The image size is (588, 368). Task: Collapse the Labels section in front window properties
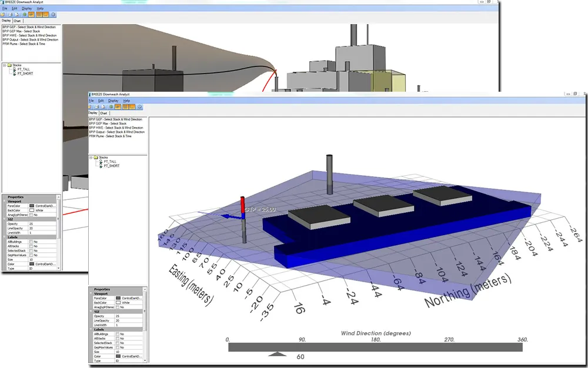pos(91,329)
